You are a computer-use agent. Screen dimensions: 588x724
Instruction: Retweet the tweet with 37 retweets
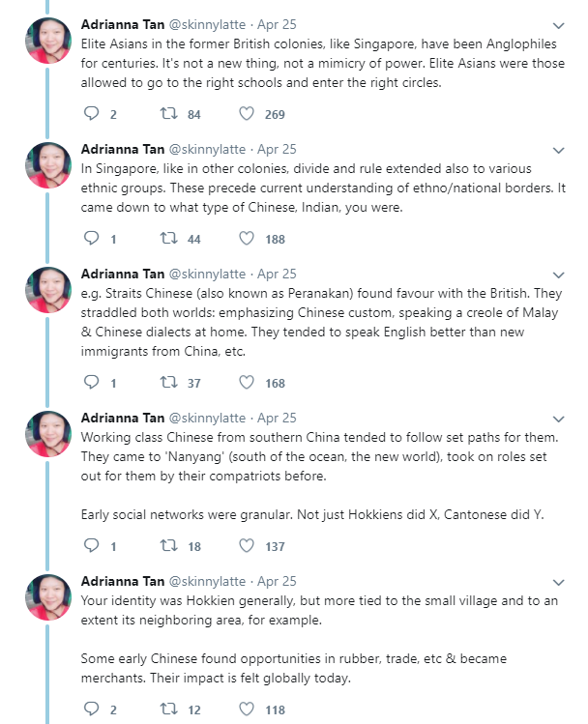pos(167,383)
